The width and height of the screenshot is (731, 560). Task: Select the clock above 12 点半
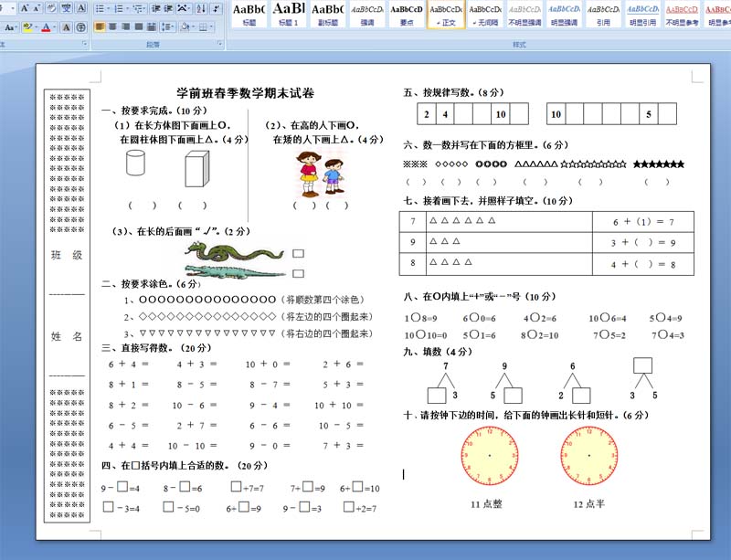(x=589, y=456)
